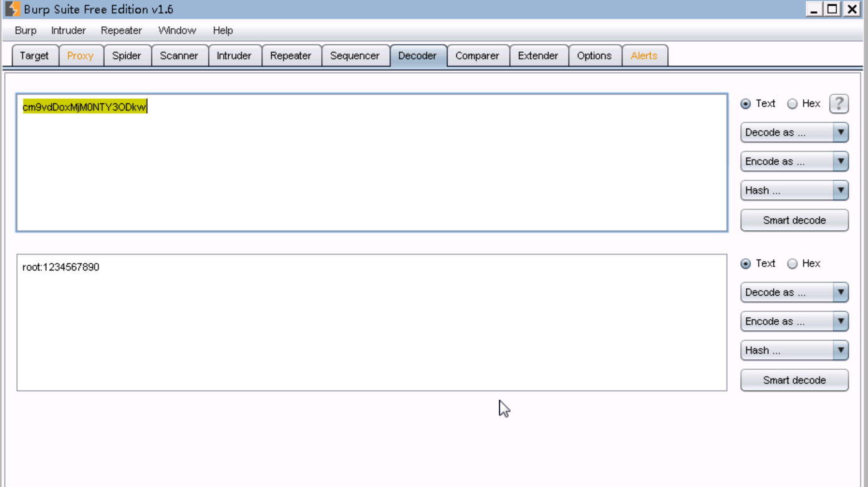Open the Window menu

point(177,31)
